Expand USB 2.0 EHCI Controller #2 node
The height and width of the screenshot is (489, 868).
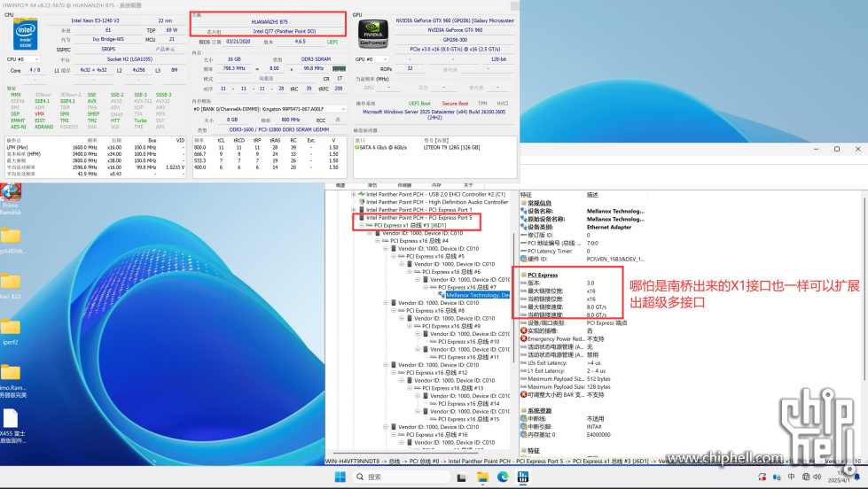coord(353,194)
